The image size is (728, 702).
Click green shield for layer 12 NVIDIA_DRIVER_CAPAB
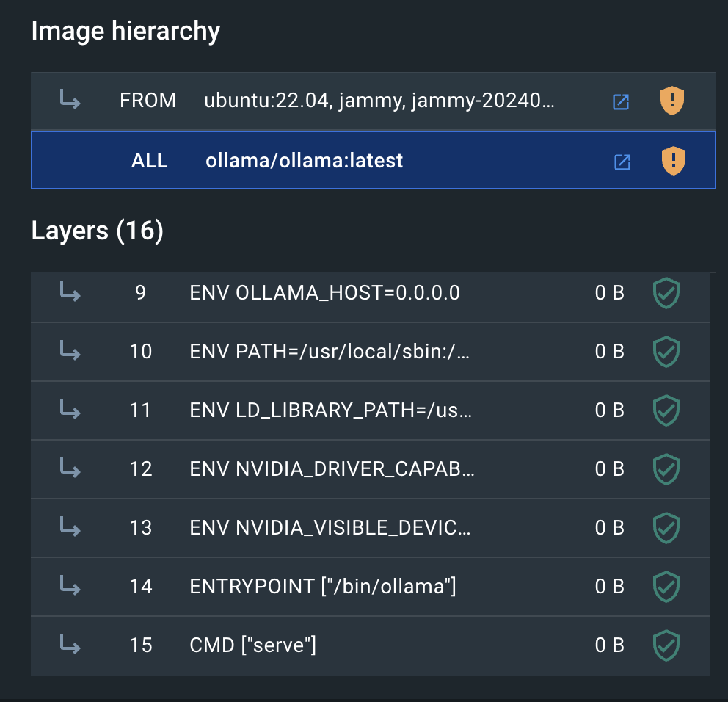[x=666, y=469]
